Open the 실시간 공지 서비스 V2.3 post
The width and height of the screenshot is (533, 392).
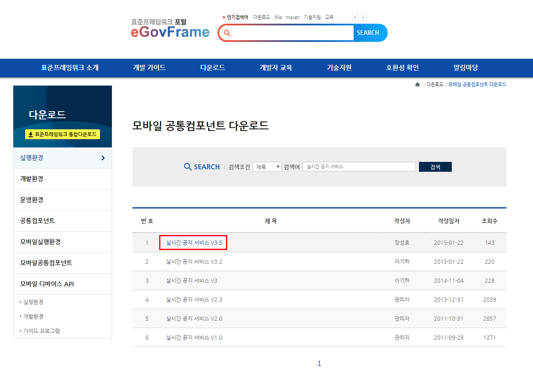point(194,300)
